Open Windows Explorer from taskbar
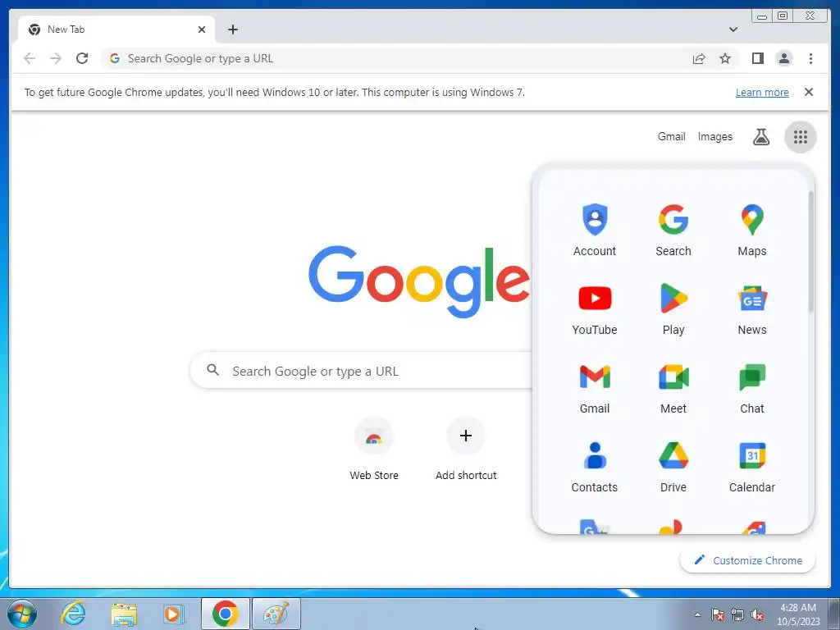 [x=124, y=614]
